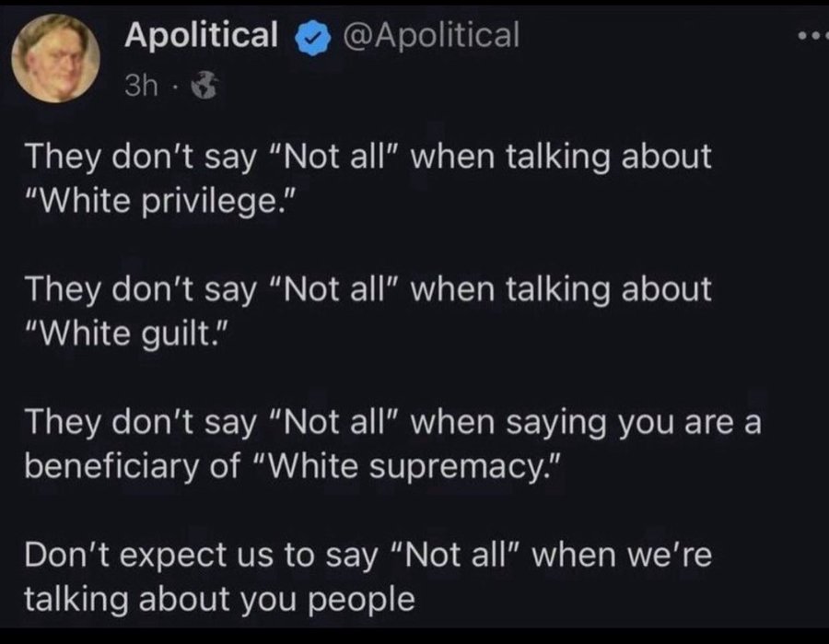The height and width of the screenshot is (644, 829).
Task: Click "Don't expect us to say" text
Action: click(202, 556)
